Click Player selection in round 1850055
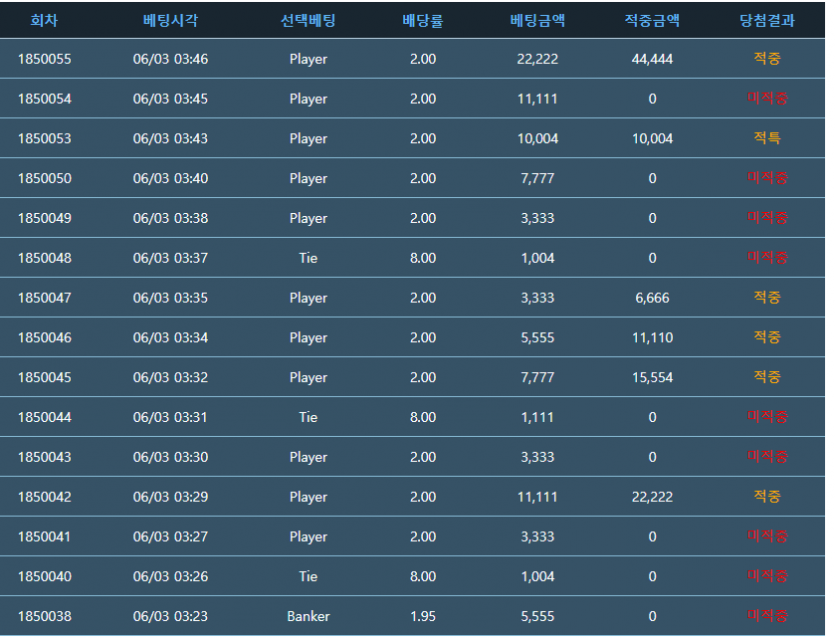The width and height of the screenshot is (835, 638). [308, 59]
